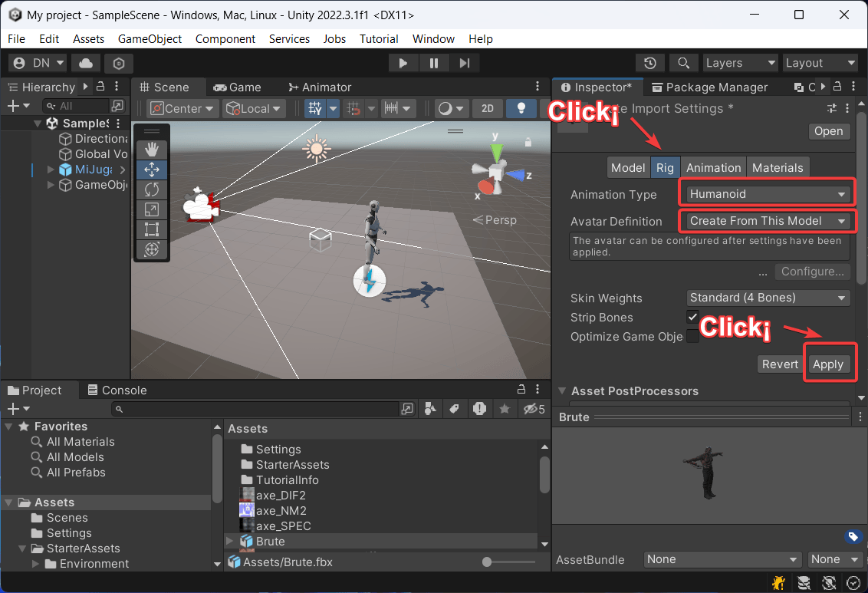Toggle the Strip Bones checkbox
The image size is (868, 593).
point(692,317)
